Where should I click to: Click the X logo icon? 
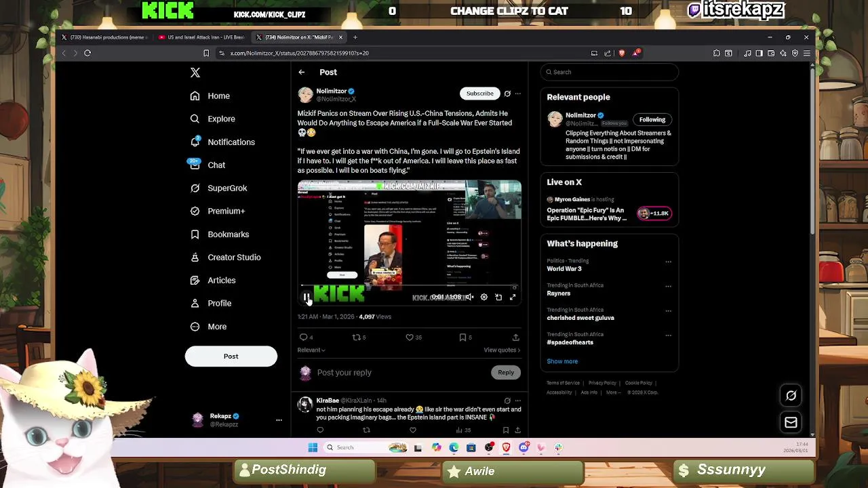195,73
